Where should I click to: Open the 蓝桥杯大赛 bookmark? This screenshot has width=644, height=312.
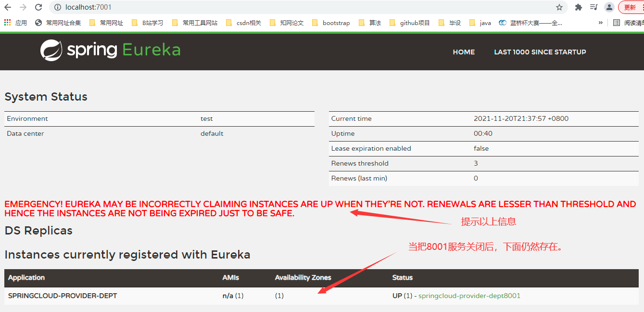[530, 23]
